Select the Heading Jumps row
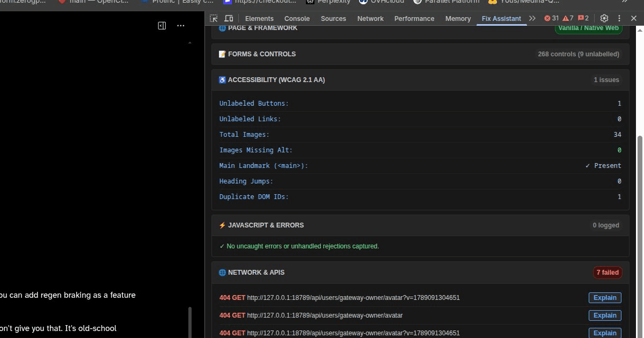Viewport: 644px width, 338px height. 420,181
